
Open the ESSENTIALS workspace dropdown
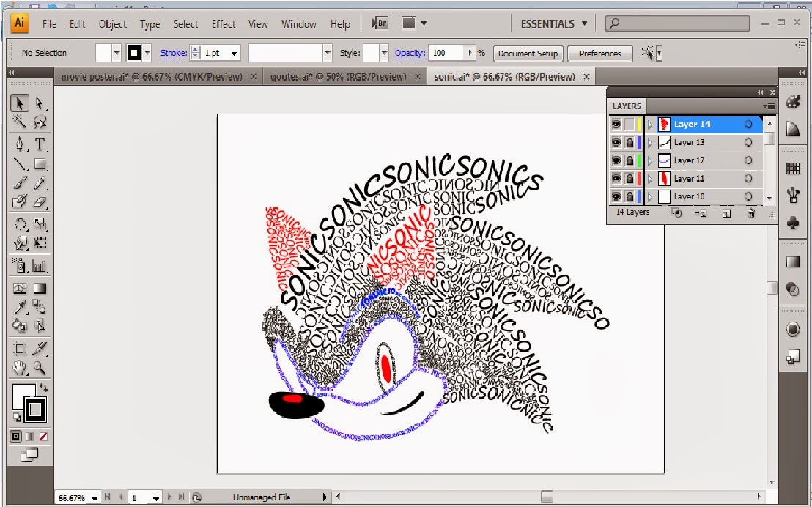(x=554, y=24)
